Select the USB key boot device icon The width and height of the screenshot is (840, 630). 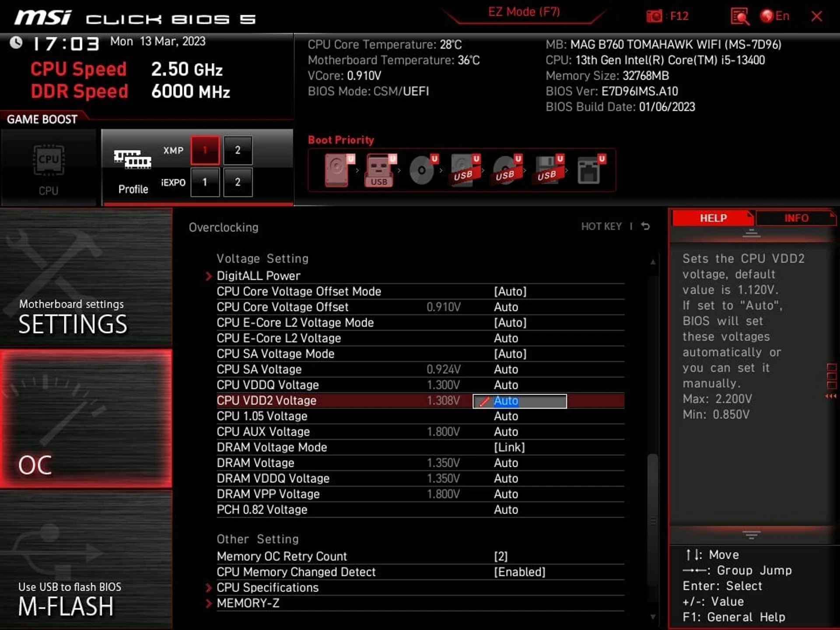click(x=380, y=171)
